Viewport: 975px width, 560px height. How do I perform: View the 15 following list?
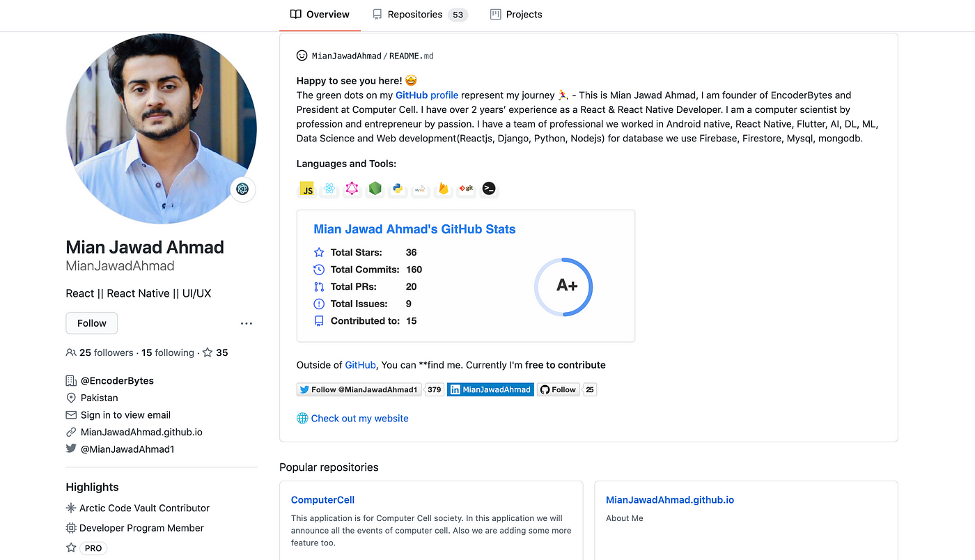(x=168, y=352)
